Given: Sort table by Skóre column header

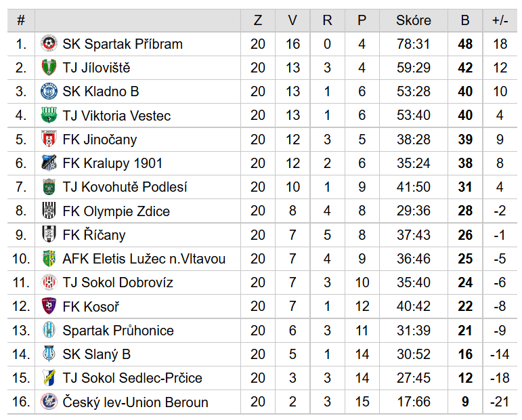Looking at the screenshot, I should [x=414, y=20].
